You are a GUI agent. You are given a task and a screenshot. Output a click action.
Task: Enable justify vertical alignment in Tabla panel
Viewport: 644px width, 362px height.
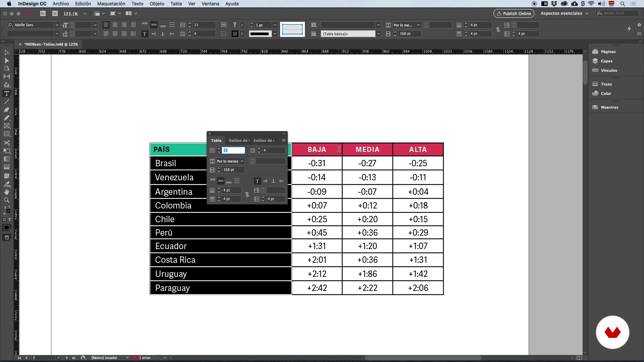tap(237, 181)
